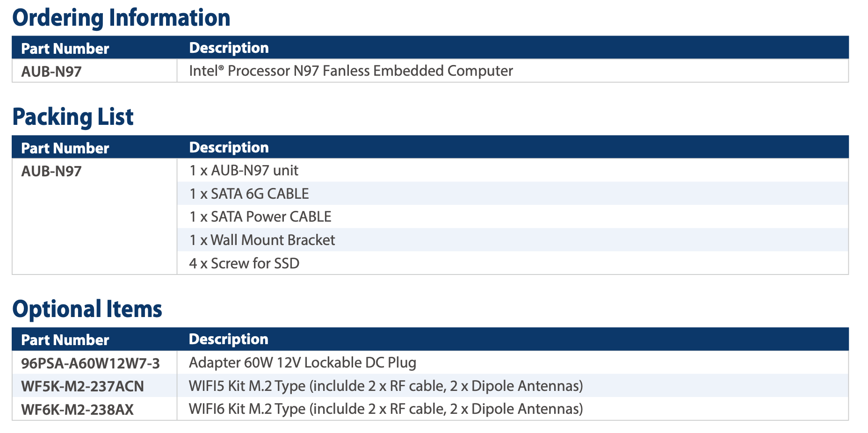Click Intel Processor N97 Fanless Embedded Computer description
Viewport: 868px width, 433px height.
[x=351, y=71]
